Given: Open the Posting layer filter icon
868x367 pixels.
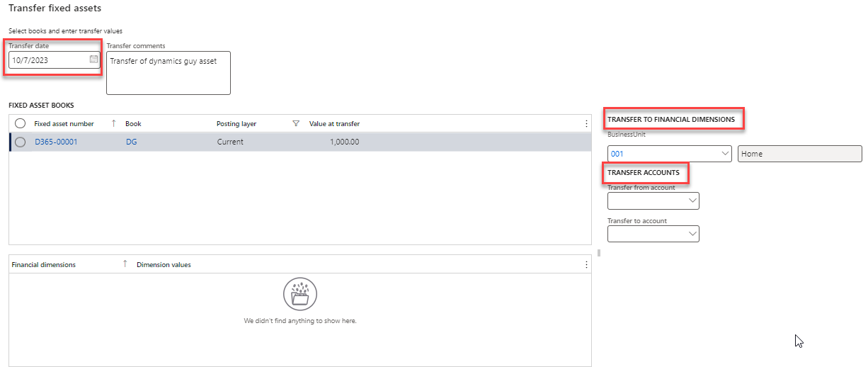Looking at the screenshot, I should tap(296, 123).
